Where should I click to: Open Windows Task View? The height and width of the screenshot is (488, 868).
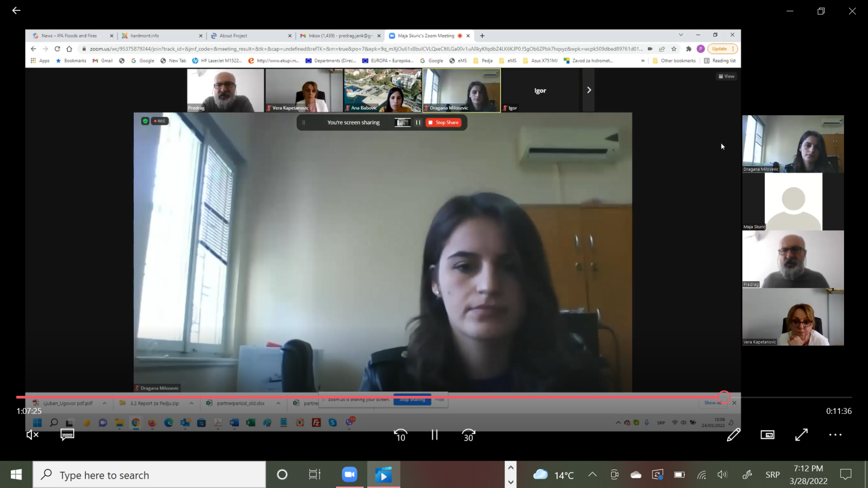coord(315,474)
